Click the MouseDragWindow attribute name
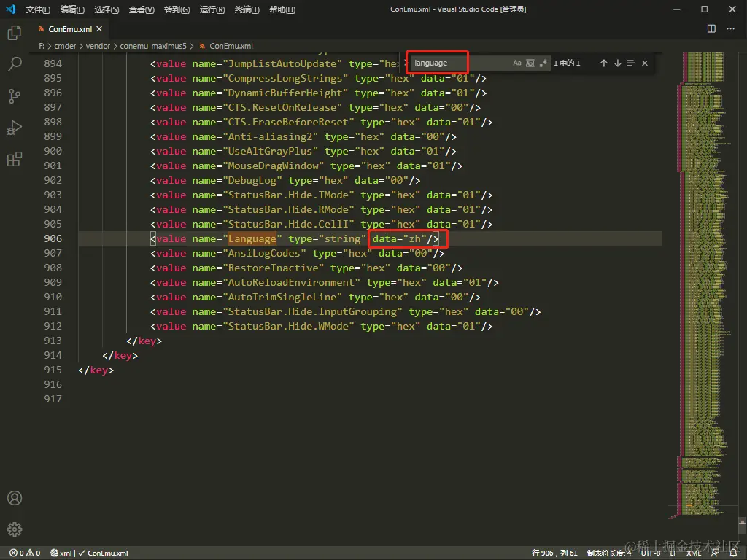 point(274,166)
